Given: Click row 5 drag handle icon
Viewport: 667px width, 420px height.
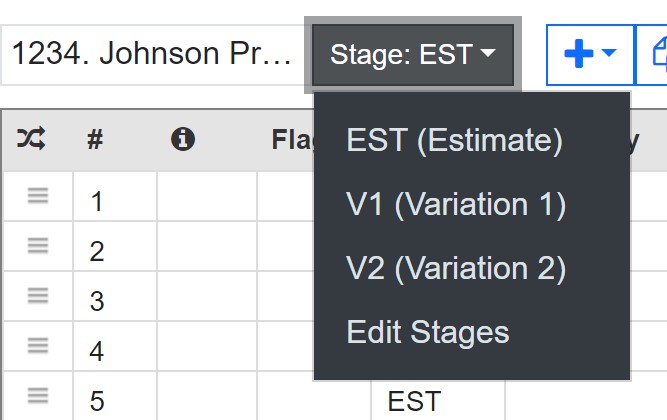Looking at the screenshot, I should (x=38, y=396).
